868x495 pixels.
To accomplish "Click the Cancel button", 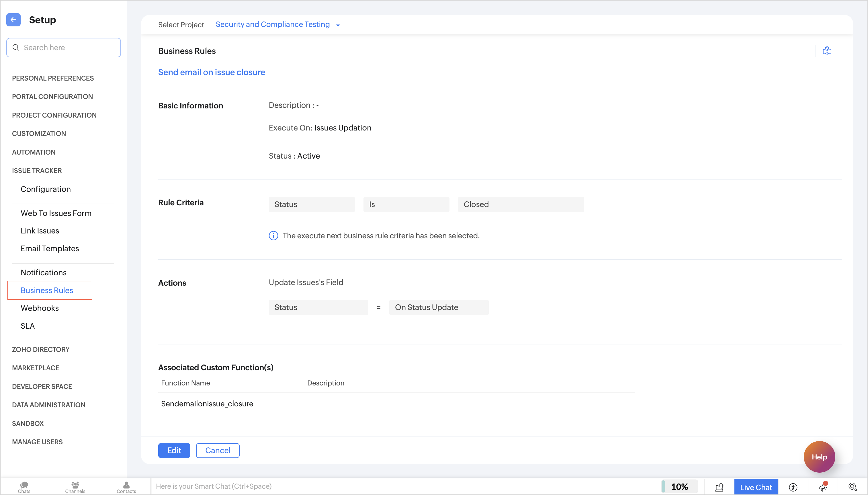I will (217, 451).
